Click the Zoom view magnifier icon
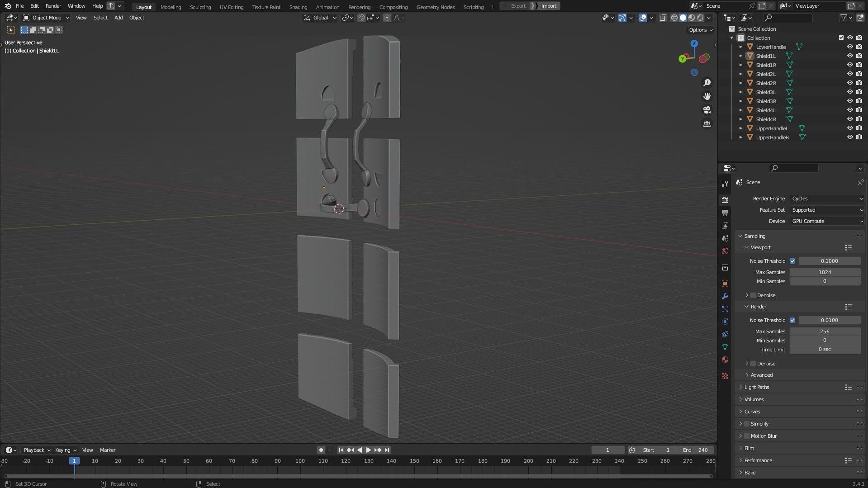 click(707, 83)
